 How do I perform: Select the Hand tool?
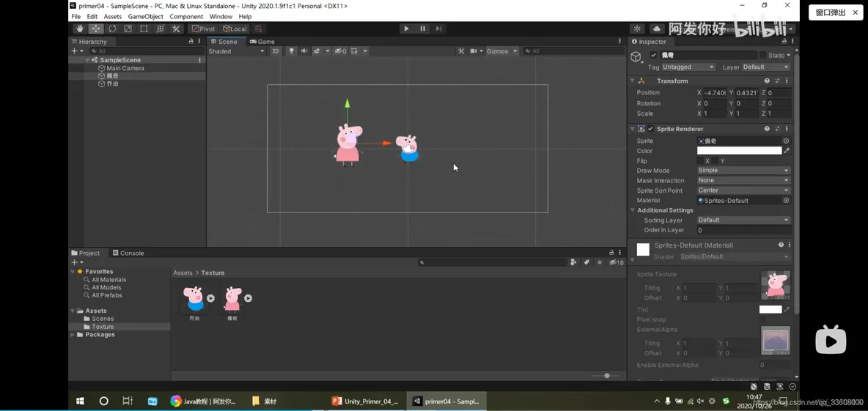click(80, 29)
